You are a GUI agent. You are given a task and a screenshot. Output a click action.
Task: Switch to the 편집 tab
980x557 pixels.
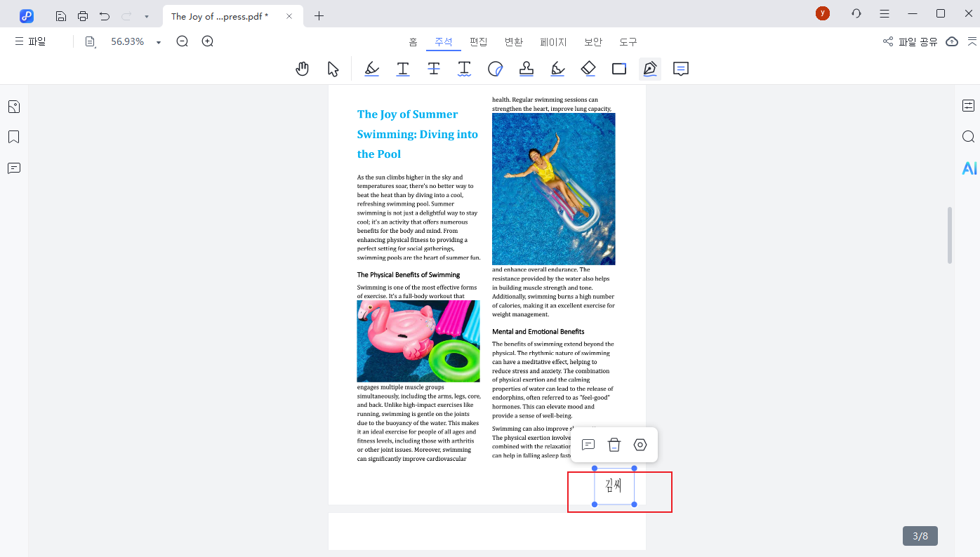coord(479,42)
